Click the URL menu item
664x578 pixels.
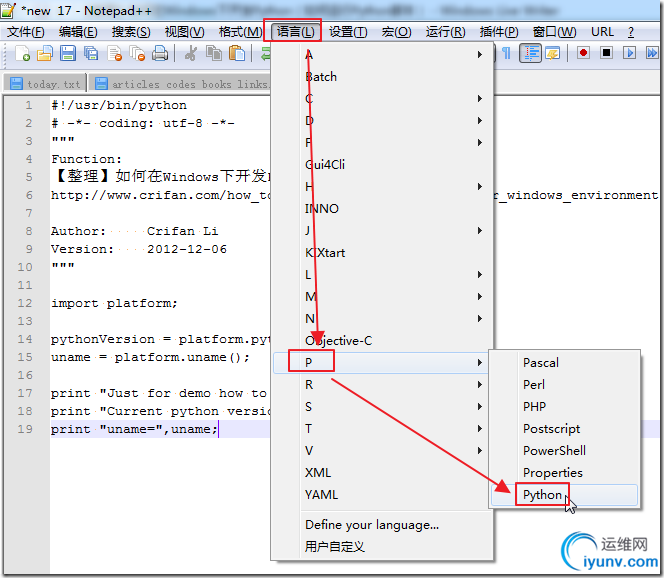click(602, 32)
